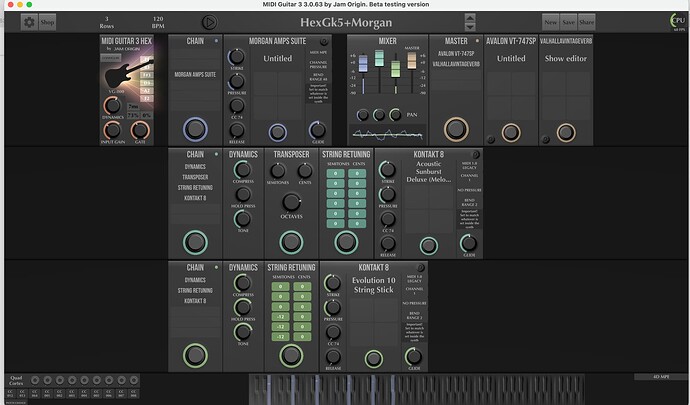Image resolution: width=690 pixels, height=405 pixels.
Task: Click the 120 BPM tempo value
Action: [x=158, y=22]
